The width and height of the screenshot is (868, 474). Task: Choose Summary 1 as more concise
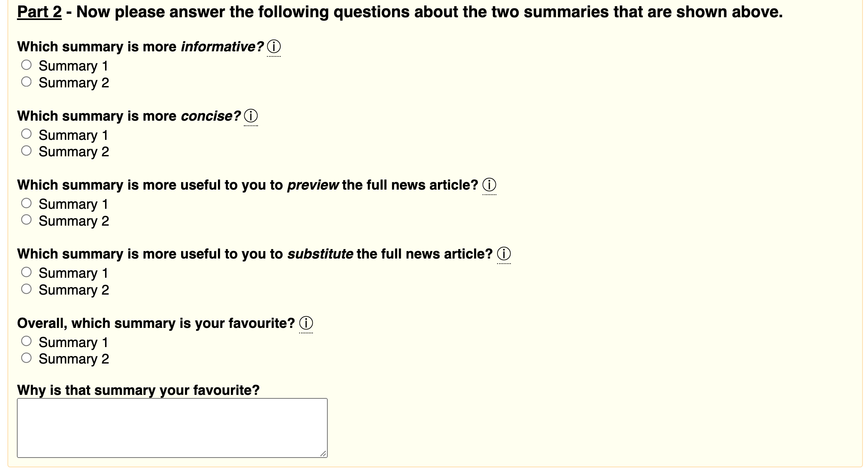[x=26, y=134]
